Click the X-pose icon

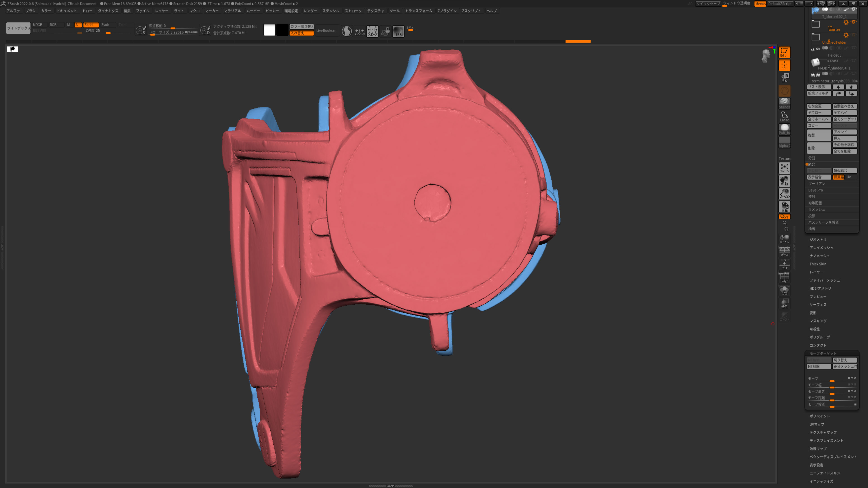[x=372, y=31]
